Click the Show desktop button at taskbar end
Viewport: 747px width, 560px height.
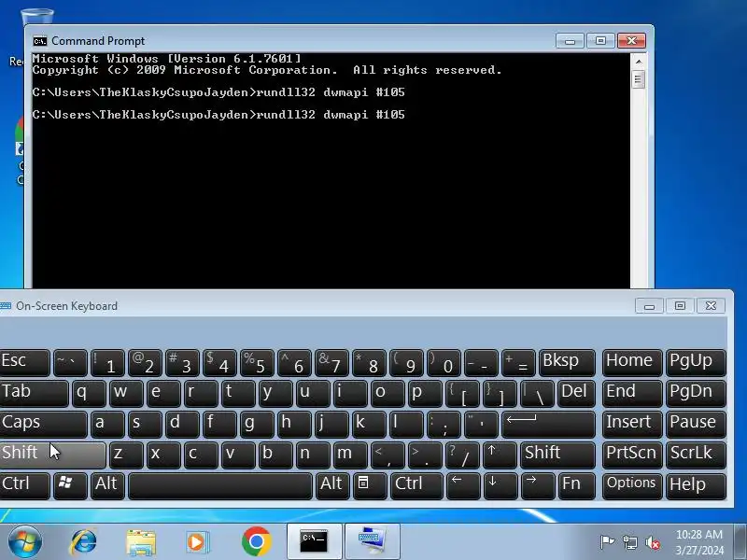point(740,541)
